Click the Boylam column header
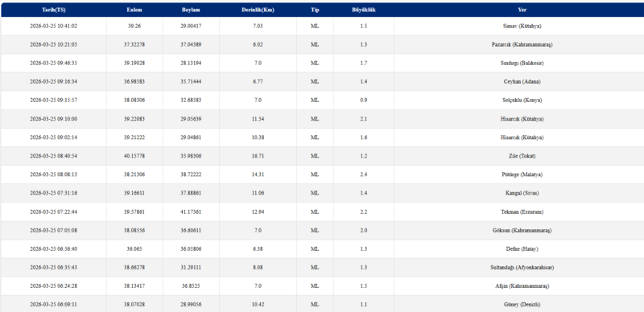 pyautogui.click(x=191, y=10)
